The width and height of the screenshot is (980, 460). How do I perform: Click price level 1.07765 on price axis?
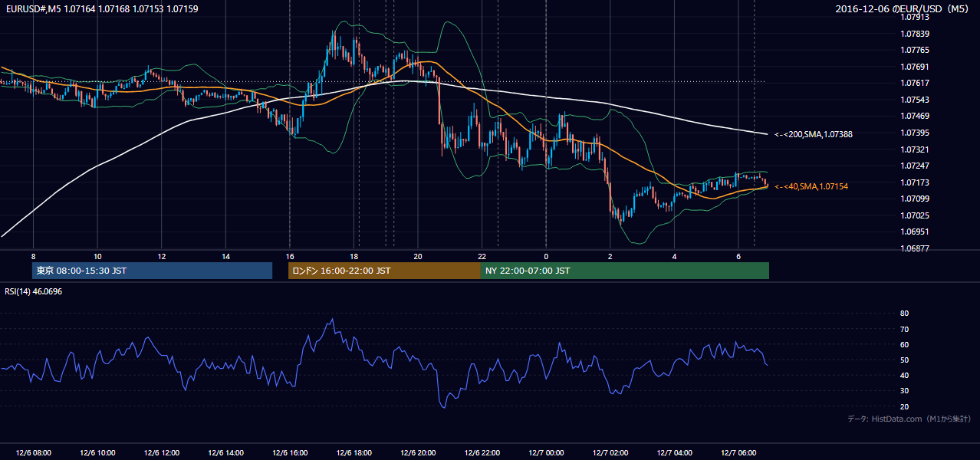point(916,50)
